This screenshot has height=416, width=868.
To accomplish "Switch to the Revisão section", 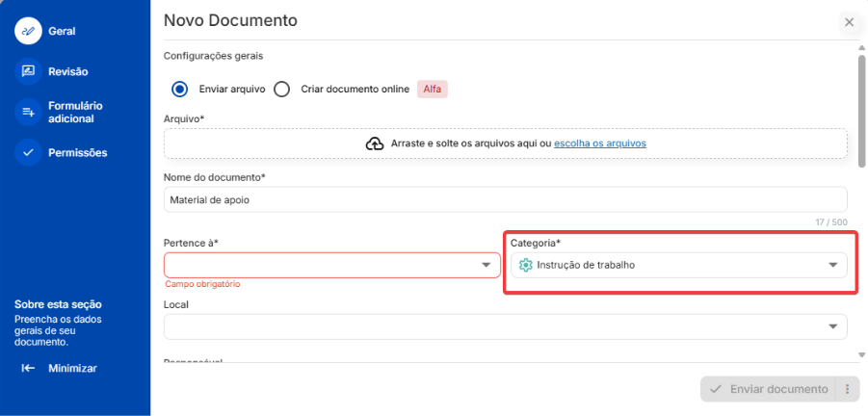I will coord(67,71).
